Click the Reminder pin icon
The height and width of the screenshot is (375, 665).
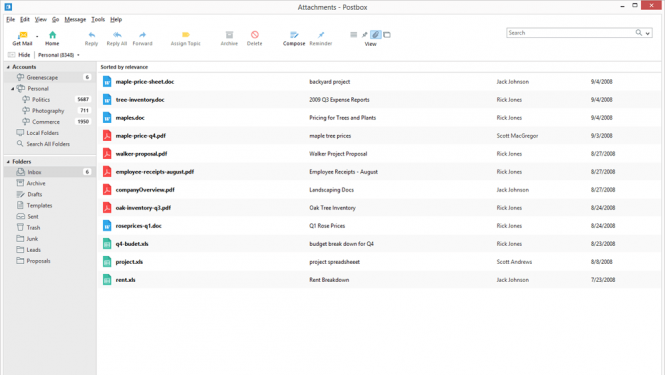tap(321, 35)
